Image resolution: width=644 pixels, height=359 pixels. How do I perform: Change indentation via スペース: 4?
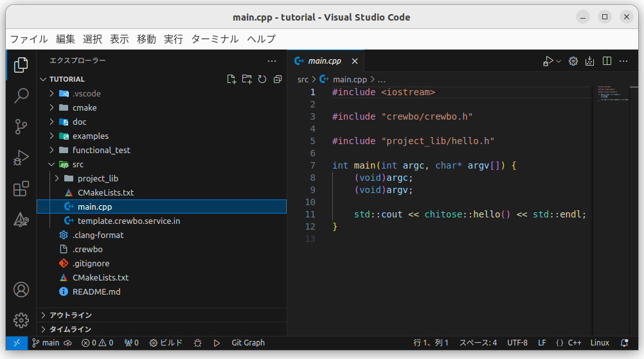click(478, 343)
